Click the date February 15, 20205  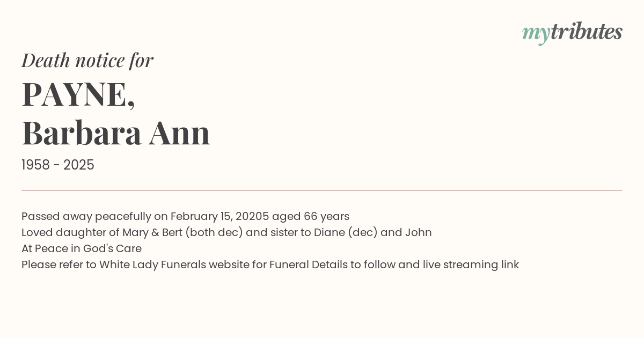pyautogui.click(x=219, y=217)
